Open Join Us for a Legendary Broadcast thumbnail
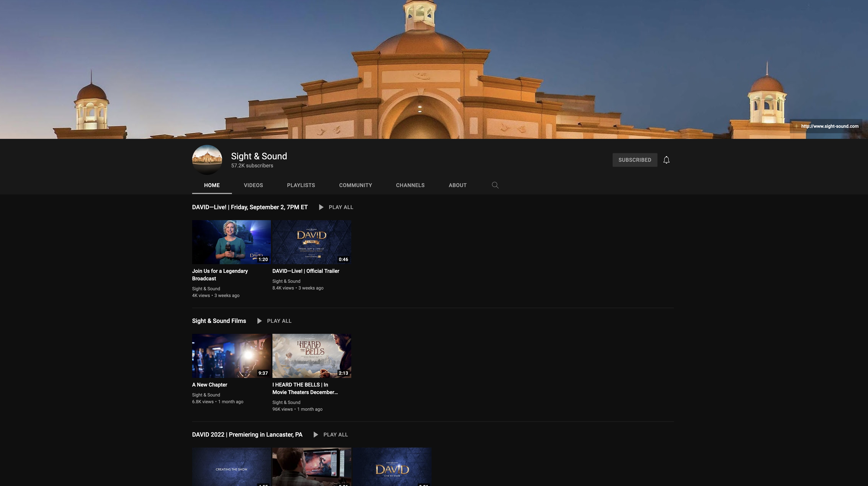The width and height of the screenshot is (868, 486). 232,242
